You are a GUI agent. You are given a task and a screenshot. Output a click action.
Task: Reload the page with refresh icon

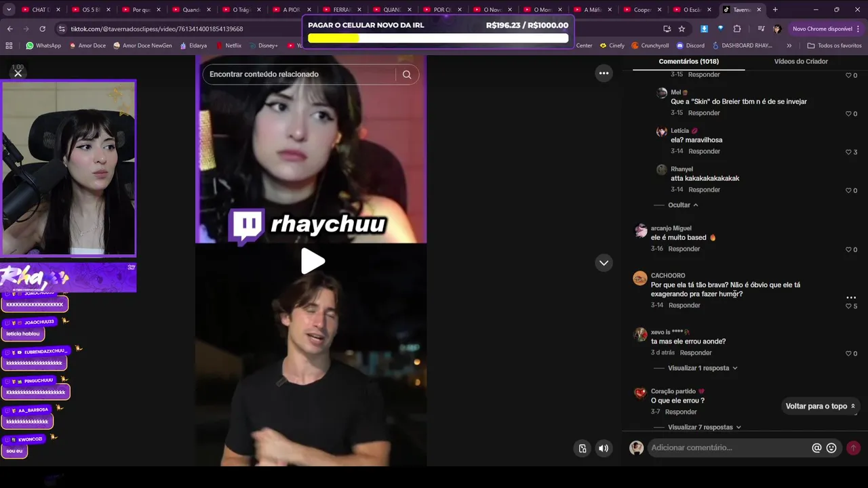point(42,29)
